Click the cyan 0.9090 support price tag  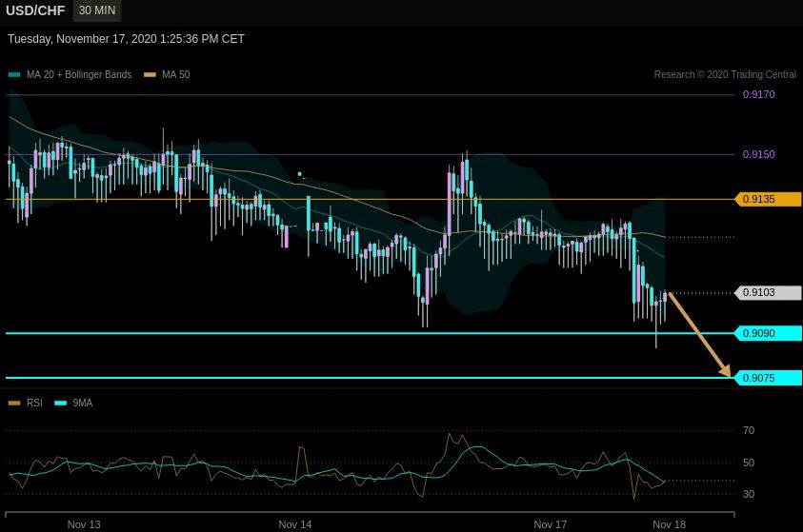[x=768, y=333]
